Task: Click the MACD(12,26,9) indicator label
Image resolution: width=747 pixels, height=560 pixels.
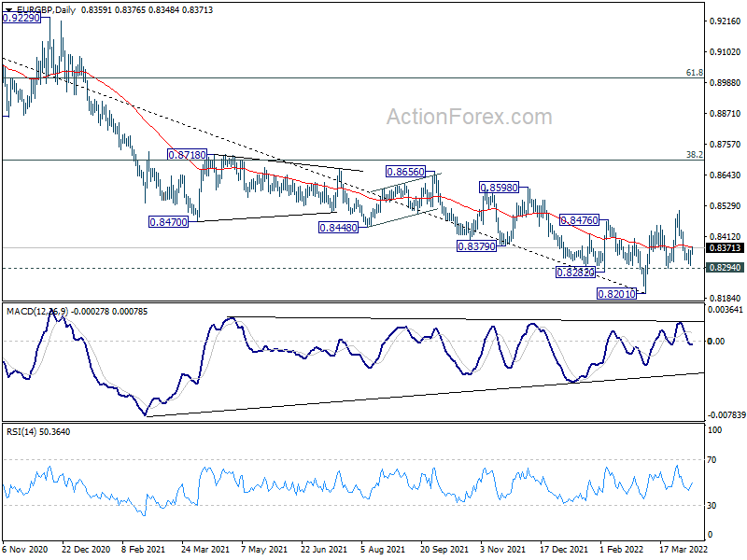Action: [x=37, y=312]
